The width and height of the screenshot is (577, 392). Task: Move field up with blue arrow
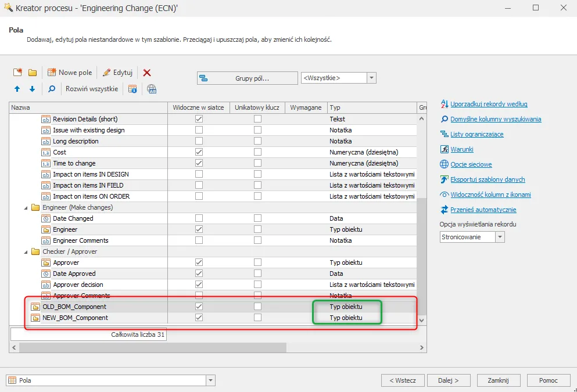17,89
